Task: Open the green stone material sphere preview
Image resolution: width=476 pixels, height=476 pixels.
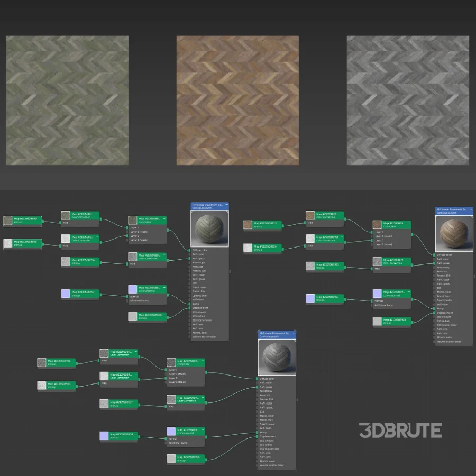Action: click(x=209, y=228)
